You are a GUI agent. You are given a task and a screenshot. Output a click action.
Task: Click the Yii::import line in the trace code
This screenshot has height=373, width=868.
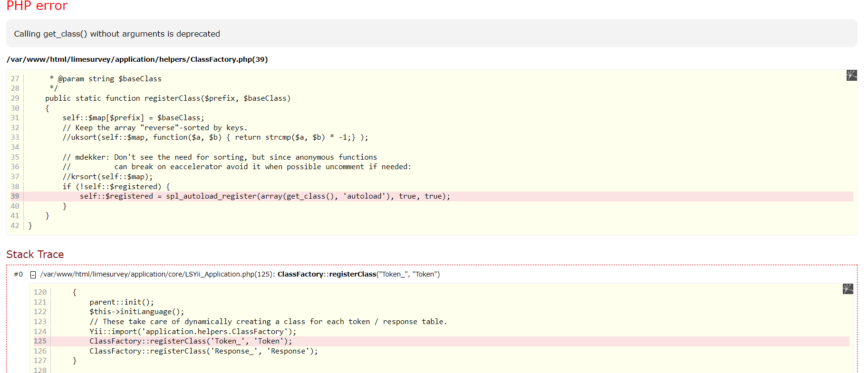pos(193,332)
